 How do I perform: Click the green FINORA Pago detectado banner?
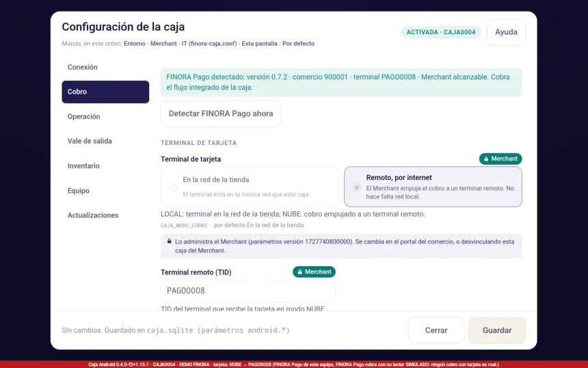pos(341,82)
